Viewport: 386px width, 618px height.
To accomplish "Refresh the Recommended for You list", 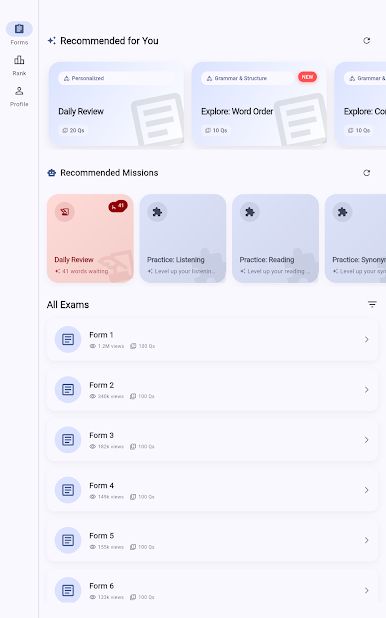I will pos(367,41).
